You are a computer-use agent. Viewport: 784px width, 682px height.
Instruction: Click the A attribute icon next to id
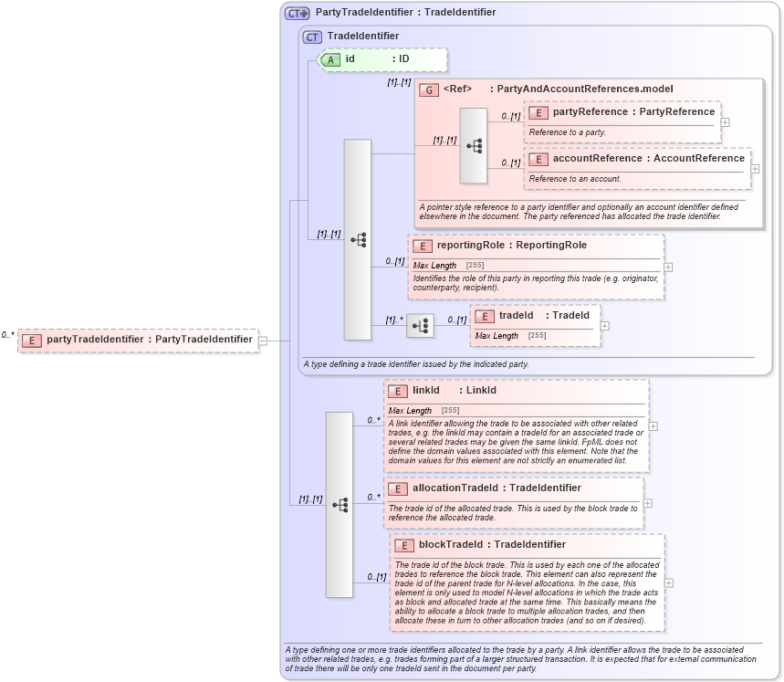[330, 60]
